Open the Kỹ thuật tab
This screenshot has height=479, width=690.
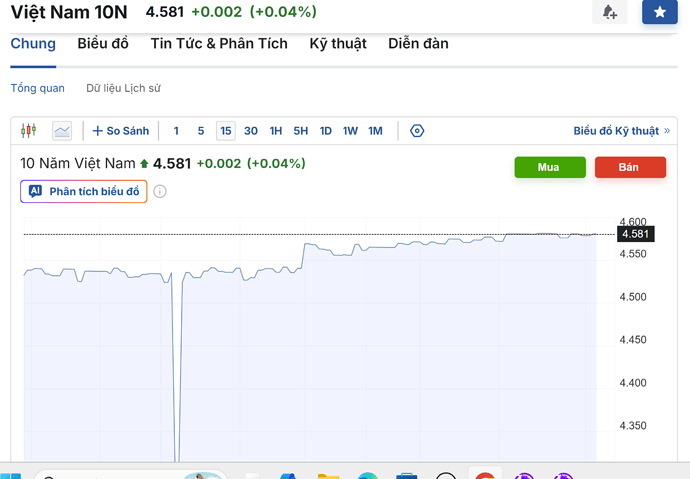(338, 44)
